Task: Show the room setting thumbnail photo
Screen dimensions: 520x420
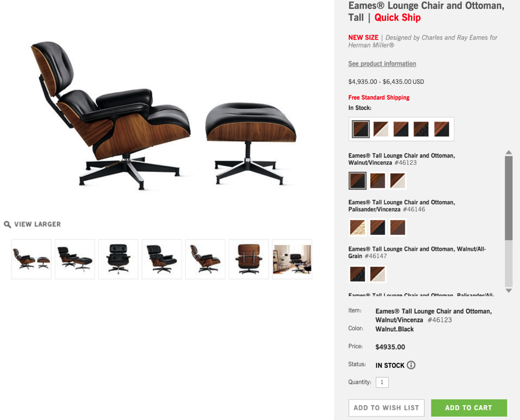Action: point(292,259)
